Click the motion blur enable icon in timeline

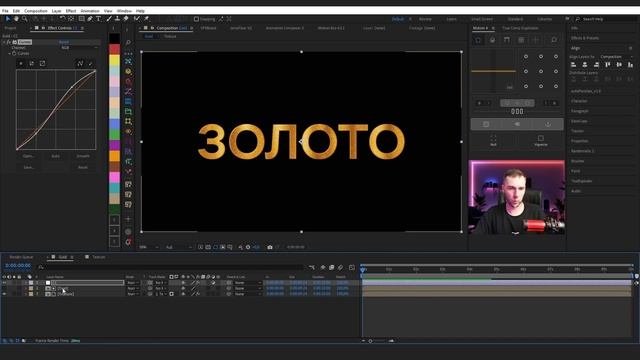[x=340, y=267]
